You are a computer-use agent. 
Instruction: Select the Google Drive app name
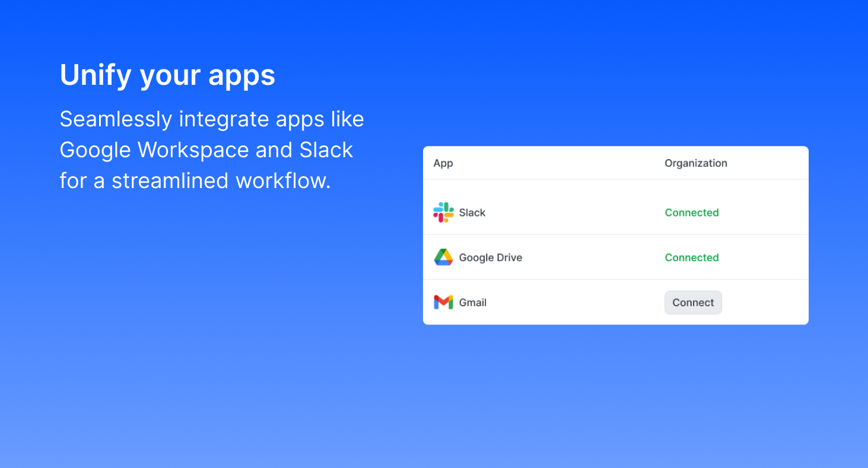pyautogui.click(x=491, y=257)
